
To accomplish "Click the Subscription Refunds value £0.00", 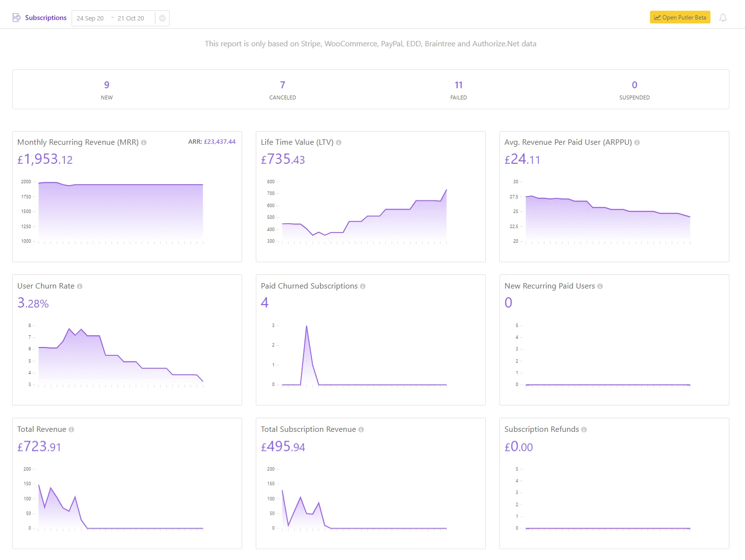I will point(518,446).
